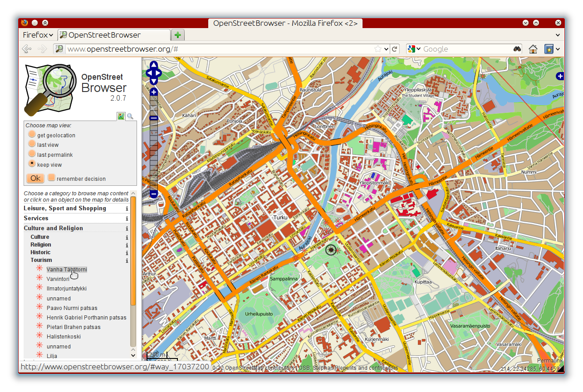Click the info icon beside Historic
The width and height of the screenshot is (583, 392).
coord(127,253)
